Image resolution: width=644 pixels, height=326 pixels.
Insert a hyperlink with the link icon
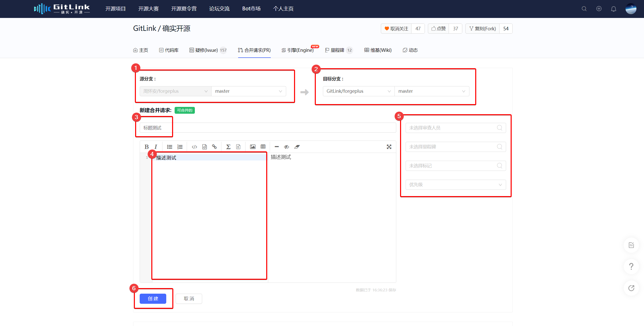214,147
